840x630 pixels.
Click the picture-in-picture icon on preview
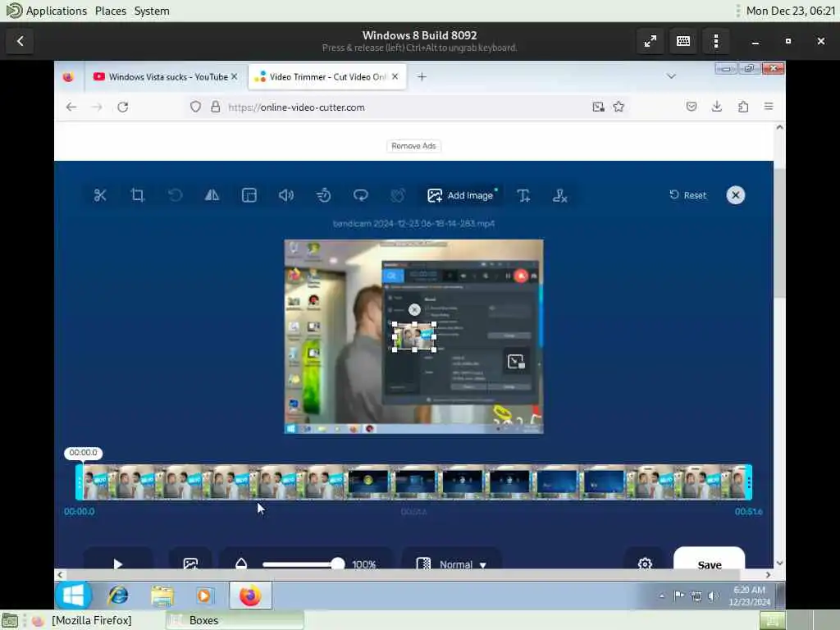(516, 362)
